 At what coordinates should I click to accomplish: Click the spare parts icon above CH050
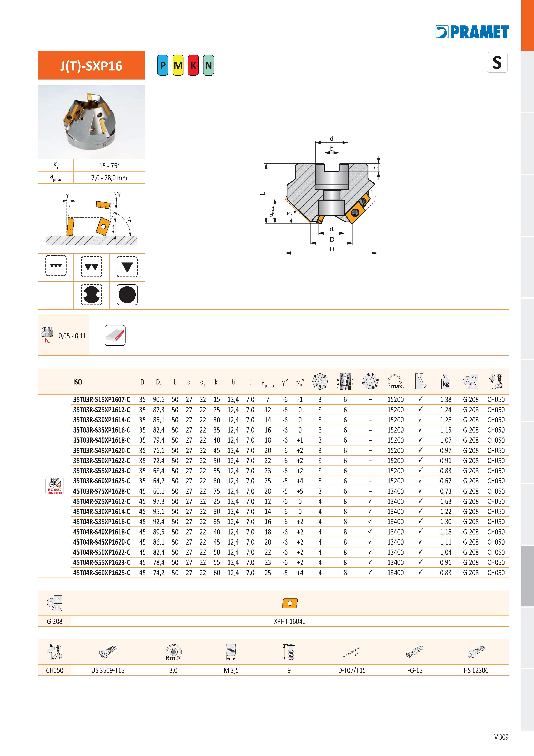click(55, 652)
